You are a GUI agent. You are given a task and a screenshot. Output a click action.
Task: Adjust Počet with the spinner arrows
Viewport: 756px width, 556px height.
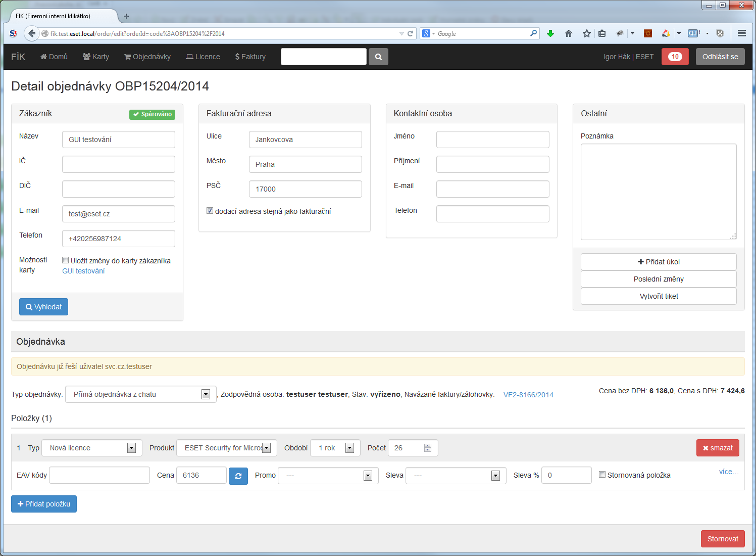pyautogui.click(x=428, y=448)
